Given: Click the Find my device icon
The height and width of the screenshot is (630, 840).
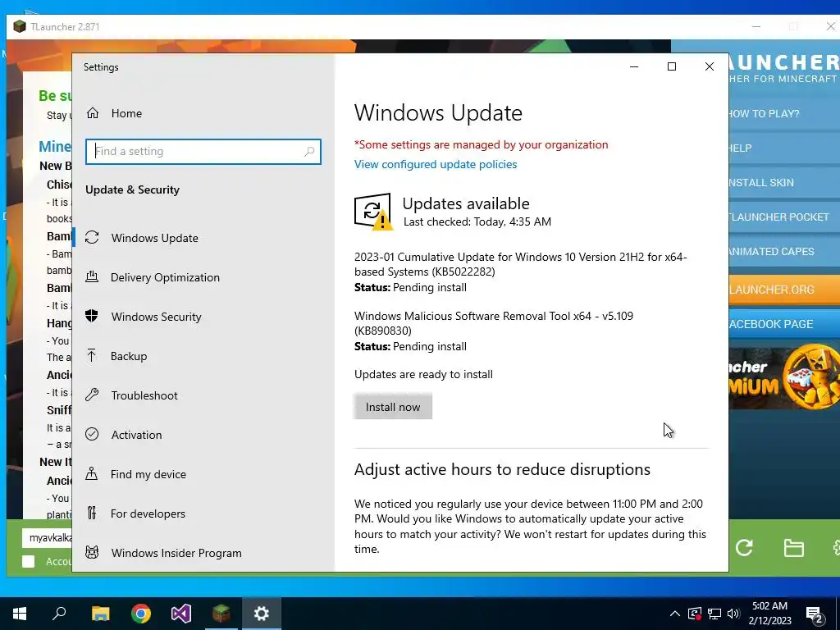Looking at the screenshot, I should [x=92, y=473].
